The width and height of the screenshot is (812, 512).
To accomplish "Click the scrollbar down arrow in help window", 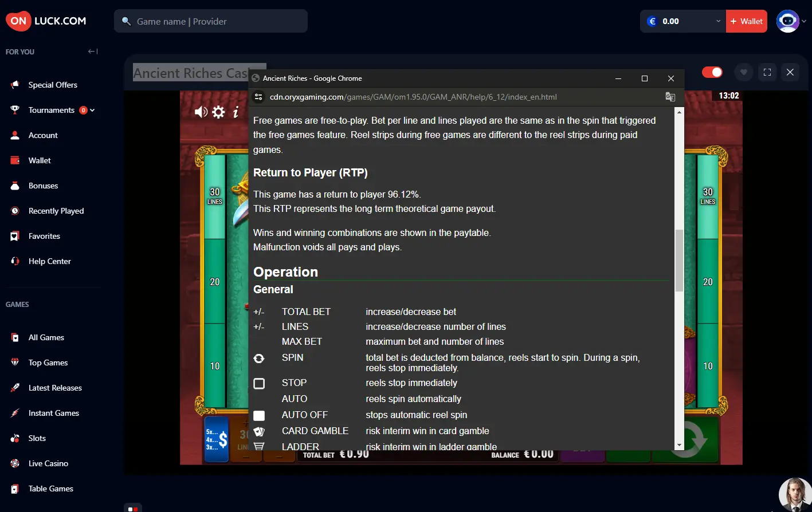I will click(679, 445).
